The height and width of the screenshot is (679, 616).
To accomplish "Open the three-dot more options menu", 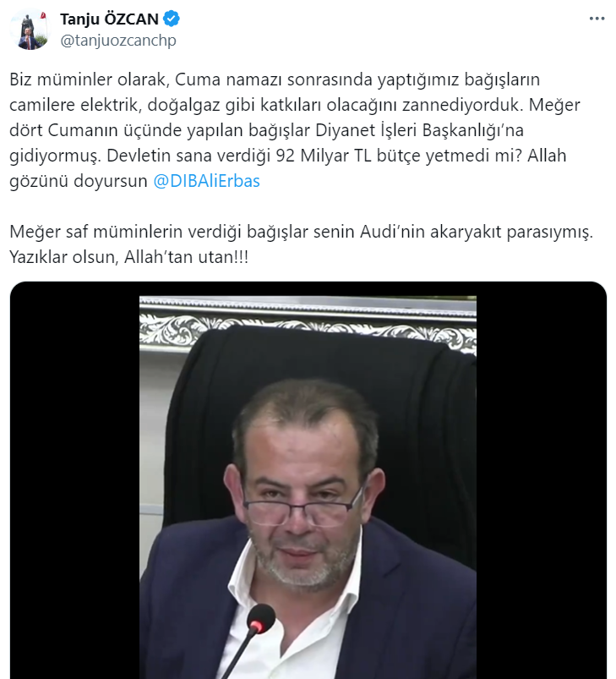I will pyautogui.click(x=597, y=19).
